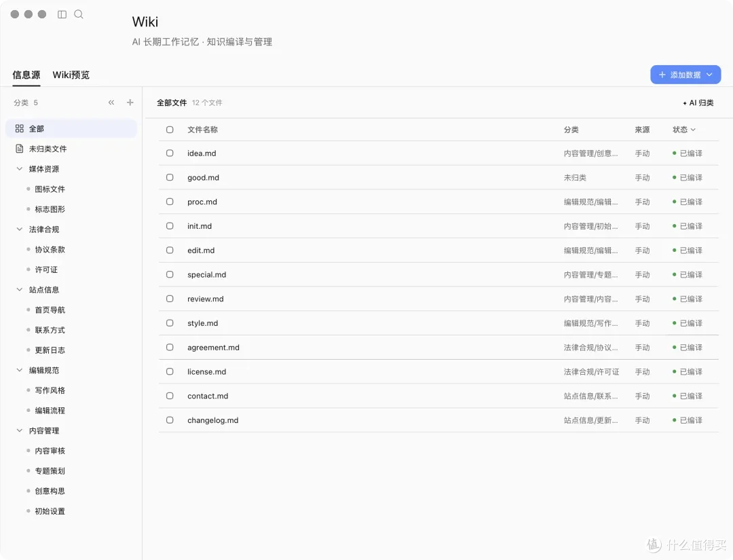Collapse the 站点信息 category
This screenshot has width=733, height=560.
(20, 289)
